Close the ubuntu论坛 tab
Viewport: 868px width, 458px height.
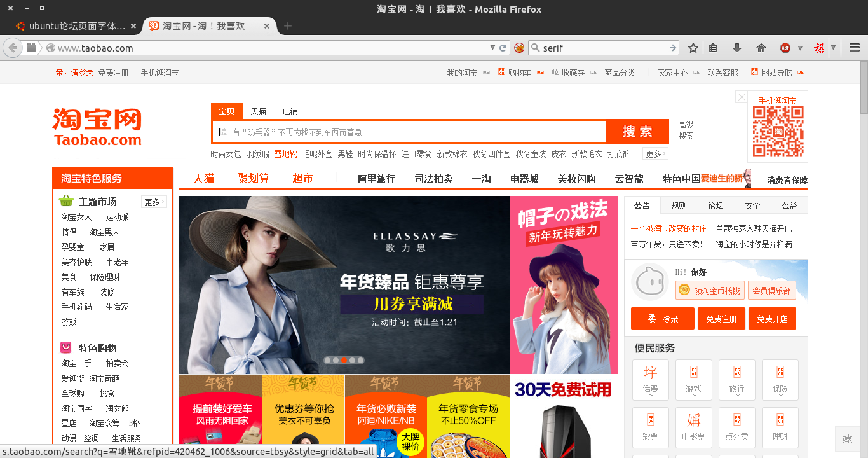click(133, 26)
